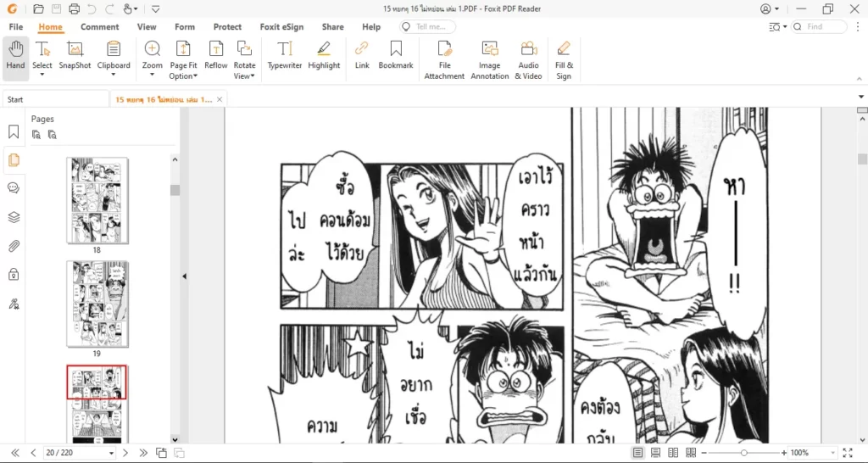Insert an Image Annotation

490,60
